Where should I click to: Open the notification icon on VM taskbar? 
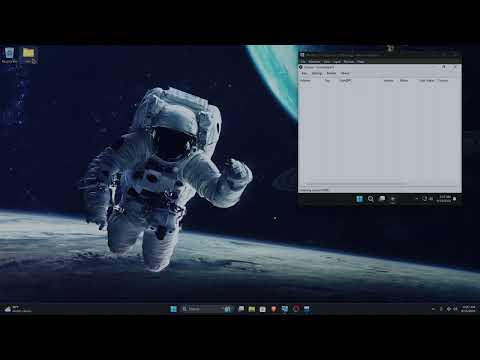(455, 199)
